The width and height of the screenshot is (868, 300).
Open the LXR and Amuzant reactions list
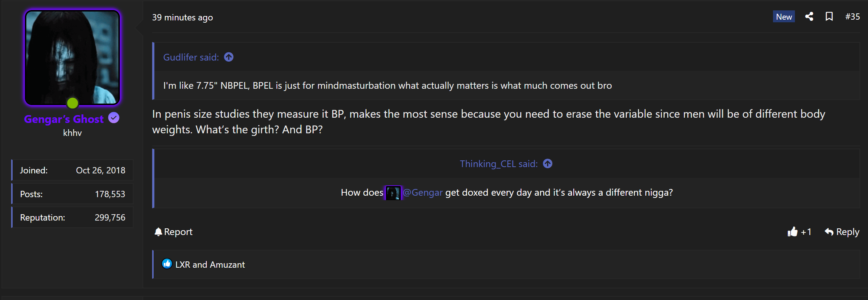pos(210,265)
